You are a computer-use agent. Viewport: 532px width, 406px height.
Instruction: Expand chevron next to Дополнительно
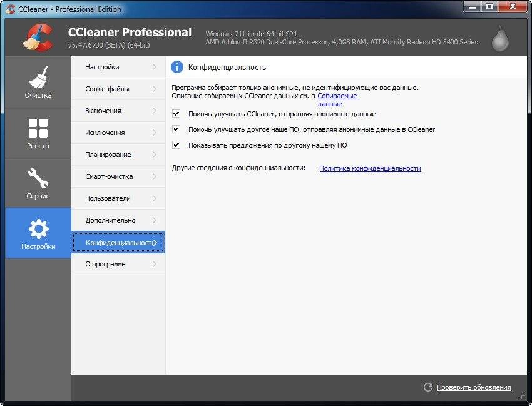click(x=155, y=220)
